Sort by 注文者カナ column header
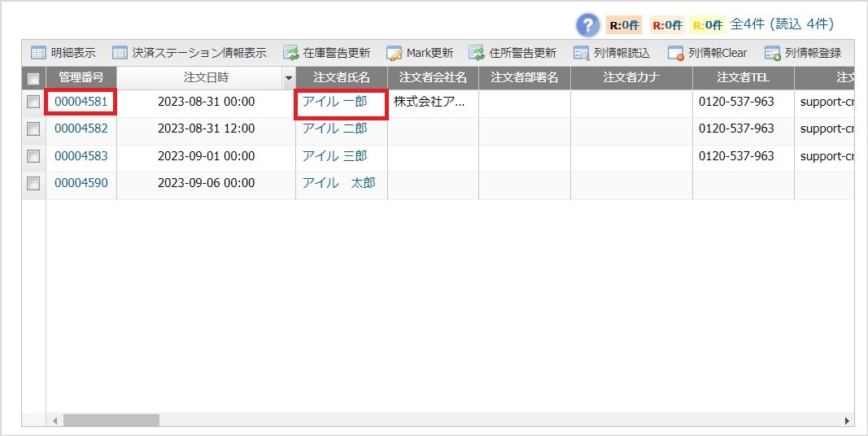Image resolution: width=868 pixels, height=436 pixels. point(631,78)
